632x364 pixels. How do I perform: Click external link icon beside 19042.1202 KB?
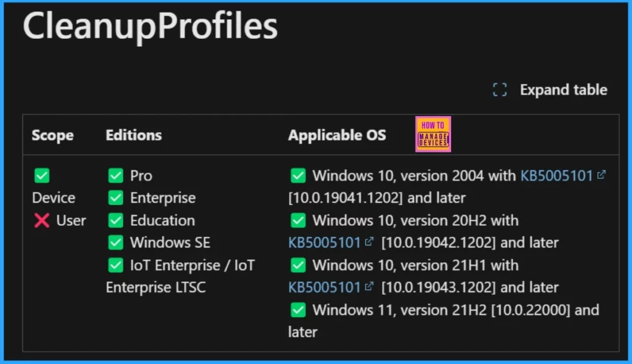pos(369,241)
